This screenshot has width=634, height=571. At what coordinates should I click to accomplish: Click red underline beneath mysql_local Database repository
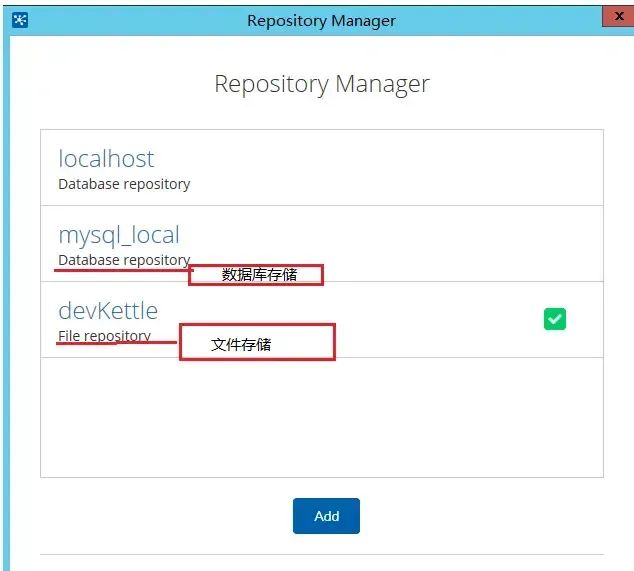tap(123, 270)
